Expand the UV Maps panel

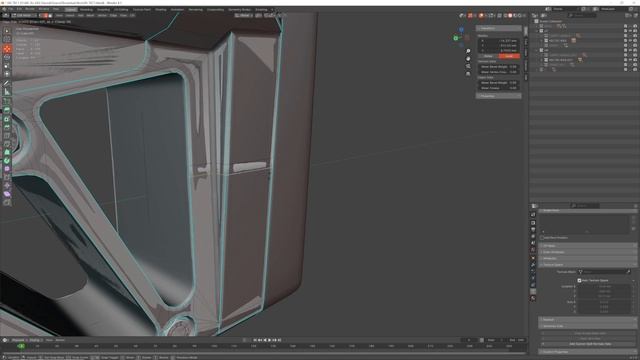tap(588, 246)
